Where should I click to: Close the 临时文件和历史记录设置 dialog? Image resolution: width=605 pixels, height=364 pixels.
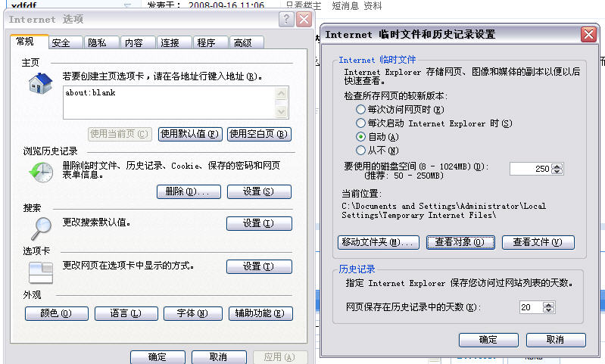coord(589,34)
